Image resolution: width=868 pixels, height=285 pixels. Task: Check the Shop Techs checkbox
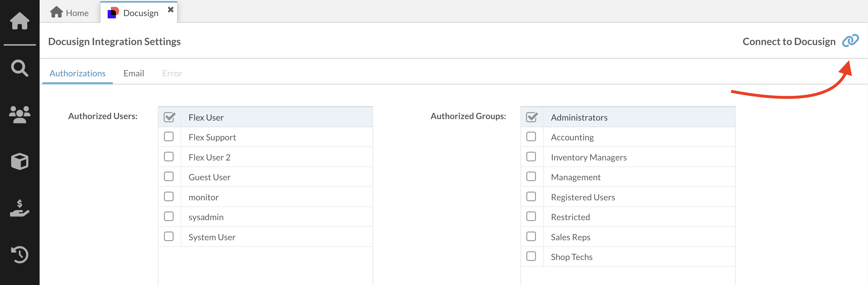point(531,256)
